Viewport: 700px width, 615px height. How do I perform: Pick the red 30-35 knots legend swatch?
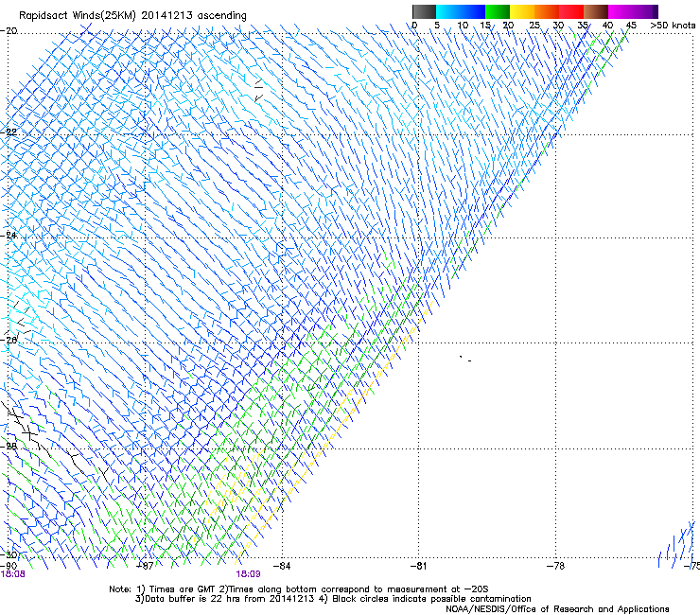pyautogui.click(x=571, y=11)
